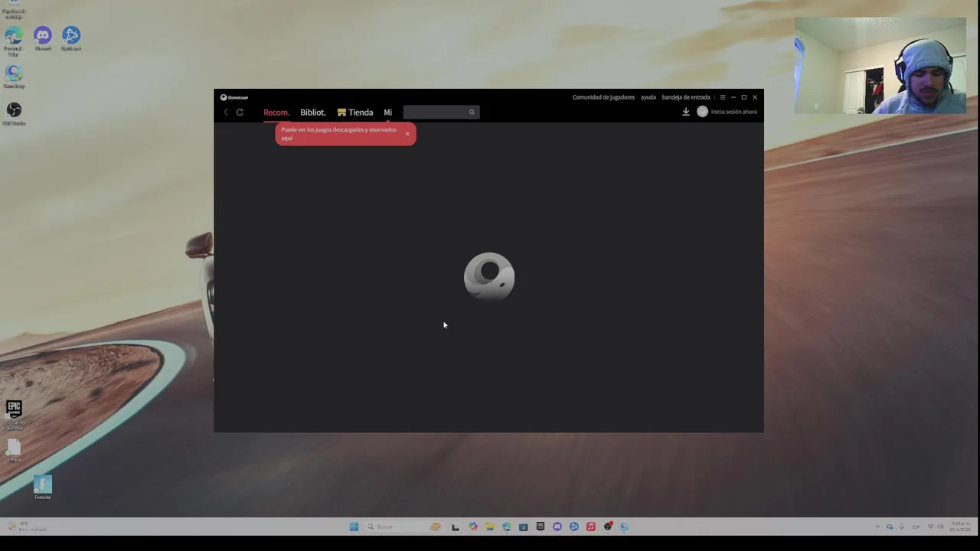The image size is (980, 551).
Task: Click the 'ayuda' link
Action: [x=648, y=97]
